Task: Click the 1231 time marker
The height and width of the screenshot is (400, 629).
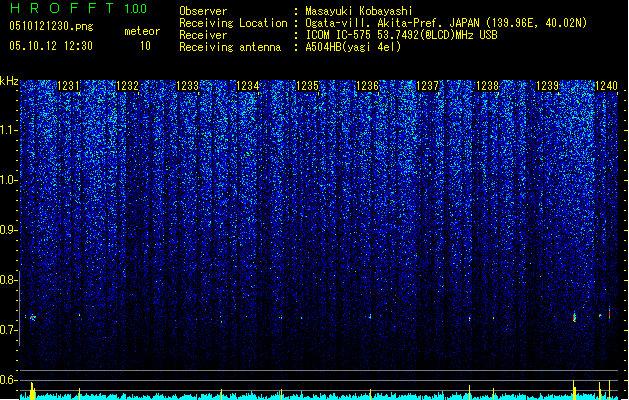Action: [69, 86]
